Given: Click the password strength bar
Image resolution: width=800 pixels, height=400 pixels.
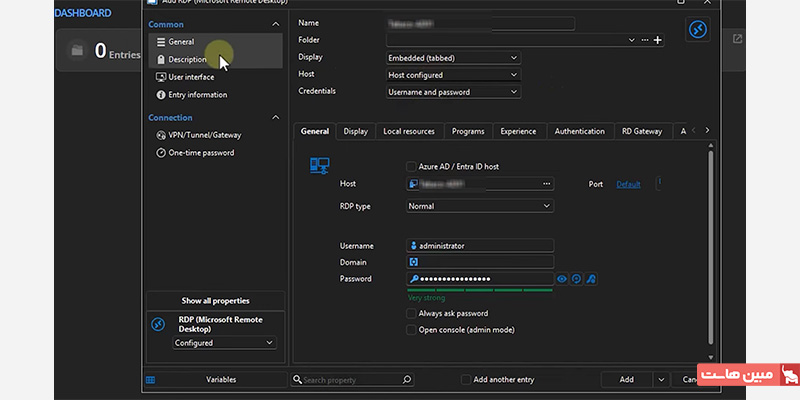Looking at the screenshot, I should pos(480,290).
